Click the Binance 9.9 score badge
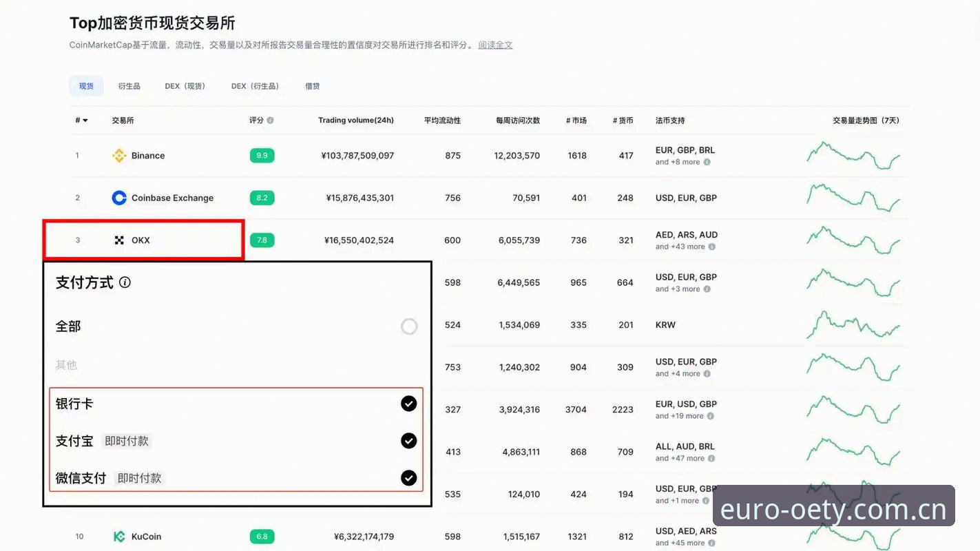This screenshot has width=980, height=551. click(x=262, y=156)
